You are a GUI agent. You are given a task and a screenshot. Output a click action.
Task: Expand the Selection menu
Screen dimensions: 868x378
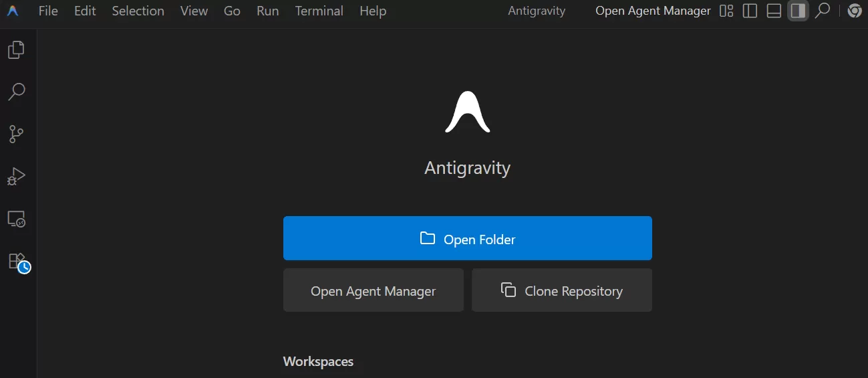point(138,11)
